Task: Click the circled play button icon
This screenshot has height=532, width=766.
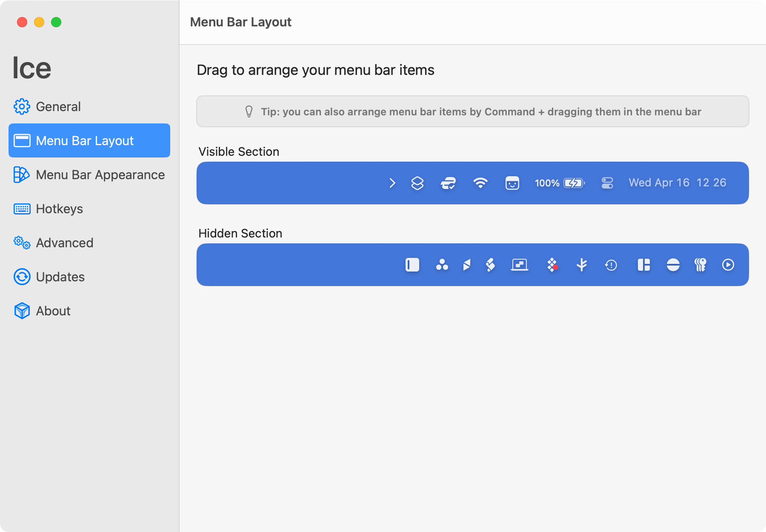Action: [728, 265]
